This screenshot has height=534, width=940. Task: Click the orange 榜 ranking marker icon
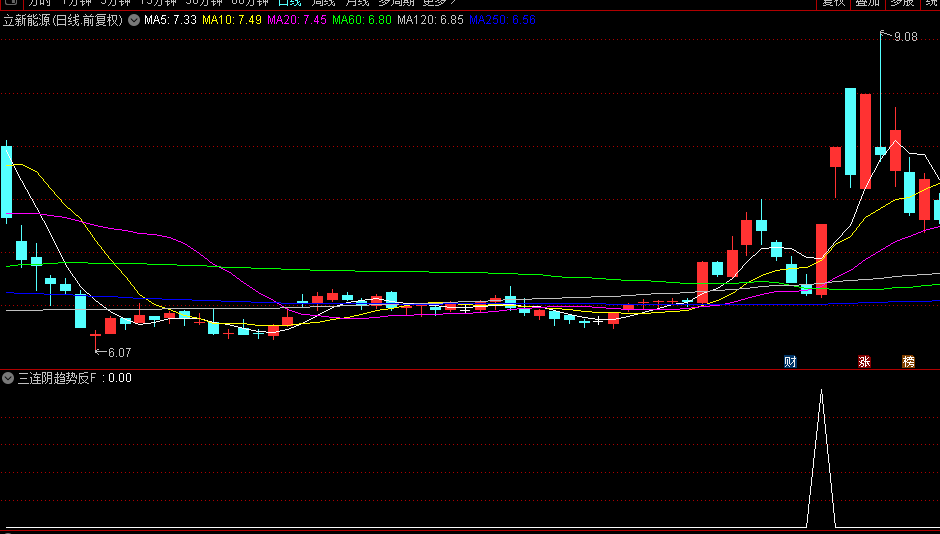(908, 361)
